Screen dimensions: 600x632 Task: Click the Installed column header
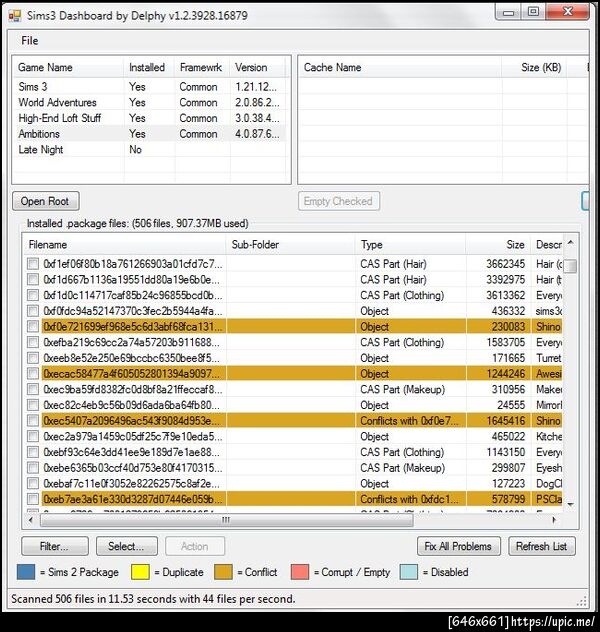149,67
